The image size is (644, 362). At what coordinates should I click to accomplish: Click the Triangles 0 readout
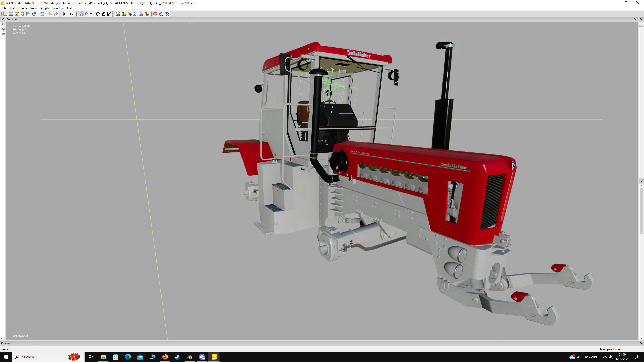click(x=19, y=30)
